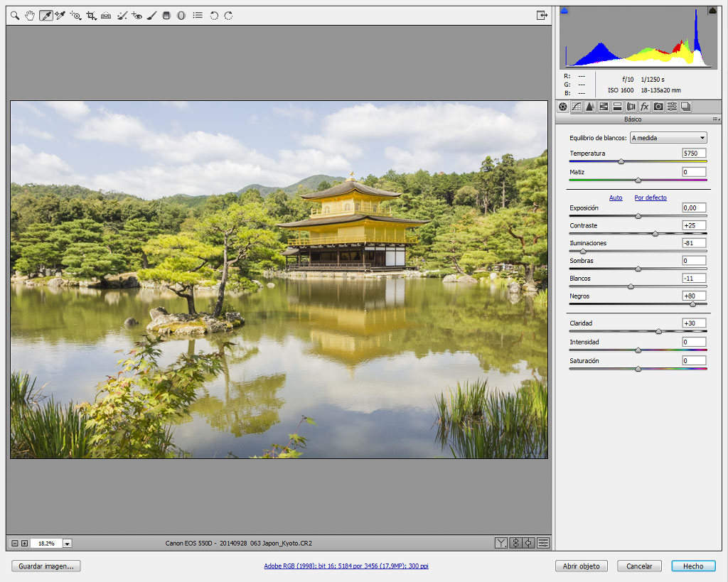Select the Graduated Filter tool
This screenshot has width=728, height=582.
click(x=166, y=16)
